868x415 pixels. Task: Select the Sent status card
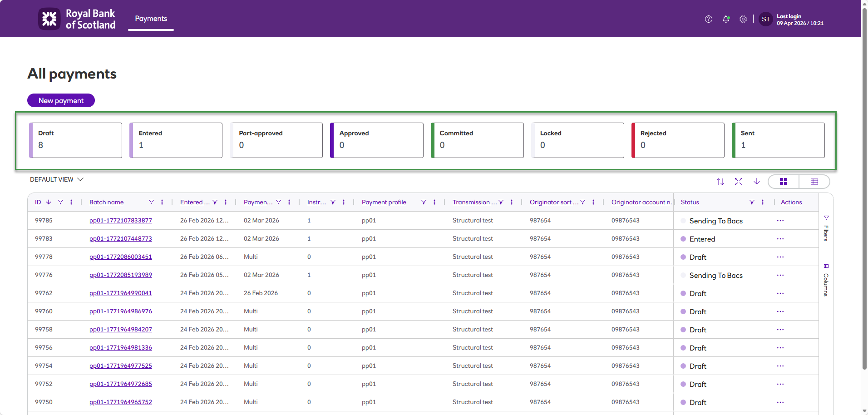(778, 140)
